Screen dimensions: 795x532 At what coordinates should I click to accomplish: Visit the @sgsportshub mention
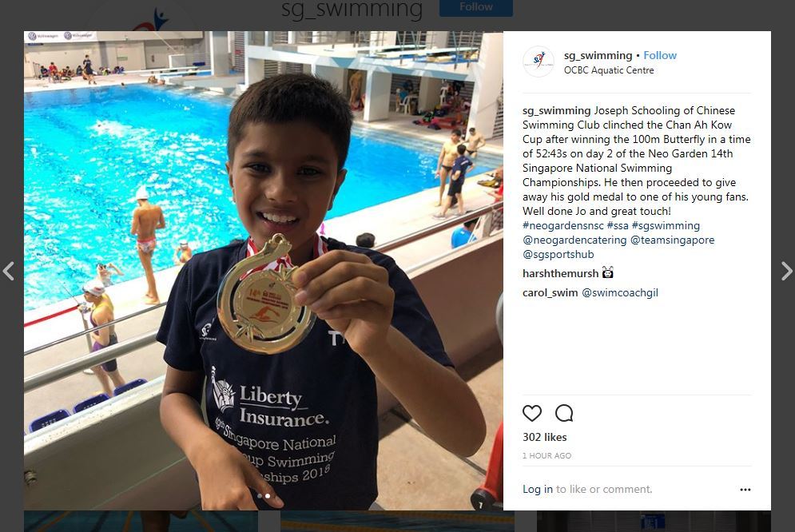[558, 254]
